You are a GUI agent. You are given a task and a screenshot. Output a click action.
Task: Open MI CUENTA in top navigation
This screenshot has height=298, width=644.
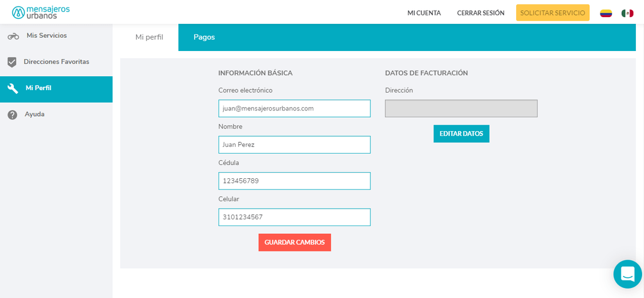(x=424, y=13)
